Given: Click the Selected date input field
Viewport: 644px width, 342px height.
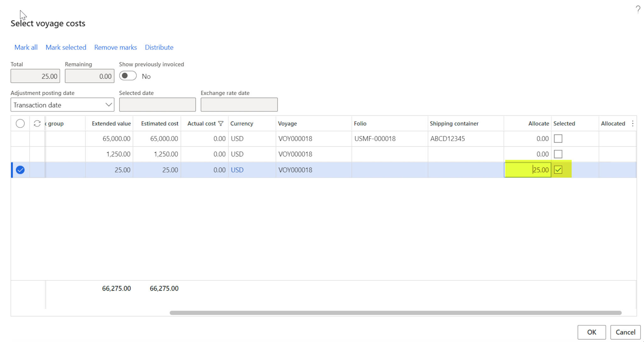Looking at the screenshot, I should pyautogui.click(x=157, y=104).
